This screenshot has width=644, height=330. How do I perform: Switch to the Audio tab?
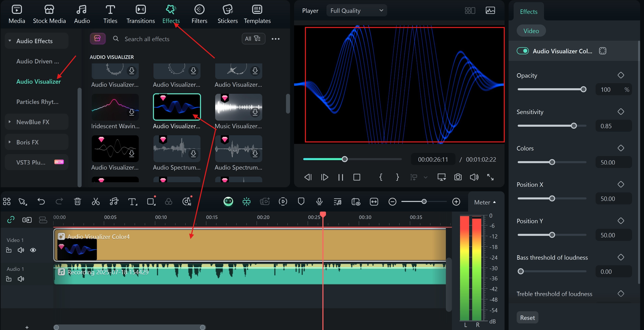pos(82,14)
